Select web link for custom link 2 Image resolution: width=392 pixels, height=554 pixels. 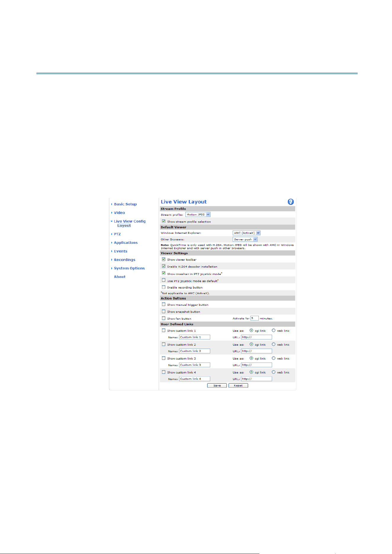(274, 344)
